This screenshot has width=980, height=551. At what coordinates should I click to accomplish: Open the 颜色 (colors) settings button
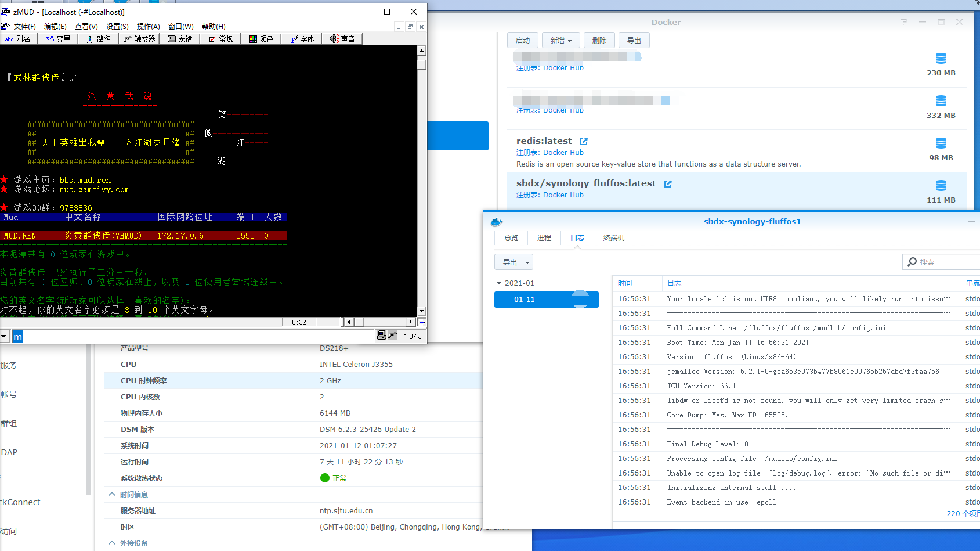tap(261, 39)
